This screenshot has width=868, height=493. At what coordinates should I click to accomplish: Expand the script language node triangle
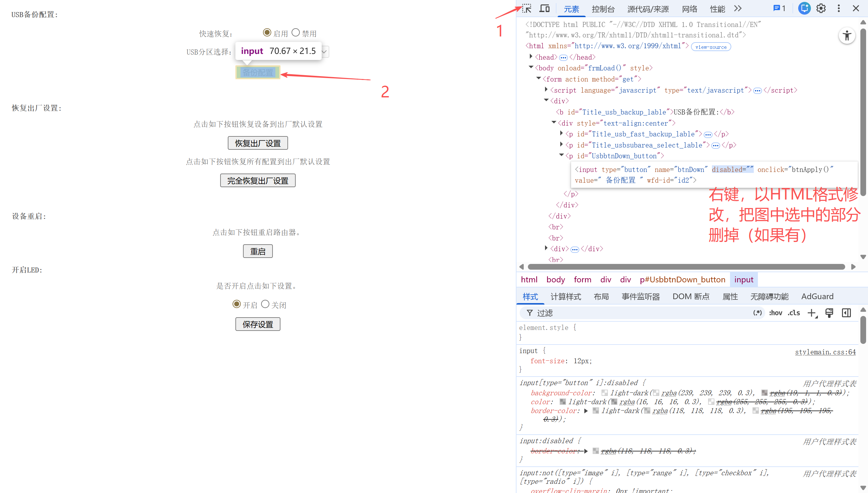pos(546,90)
